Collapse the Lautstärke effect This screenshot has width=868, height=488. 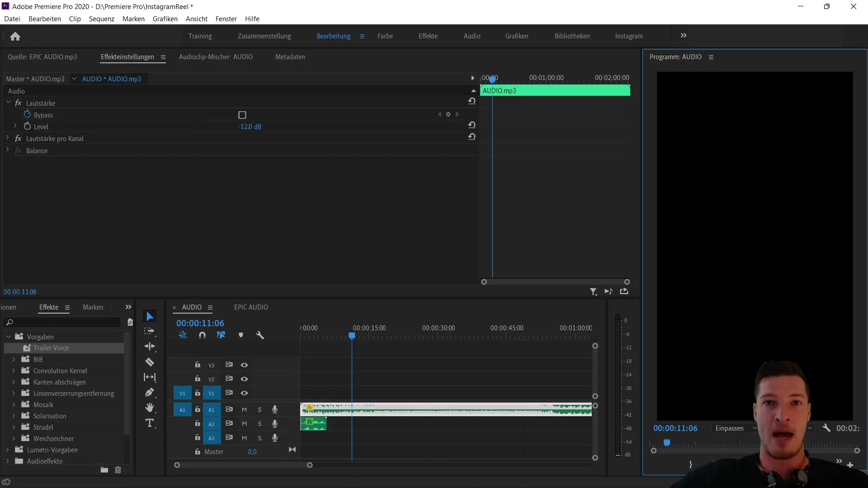(x=8, y=103)
